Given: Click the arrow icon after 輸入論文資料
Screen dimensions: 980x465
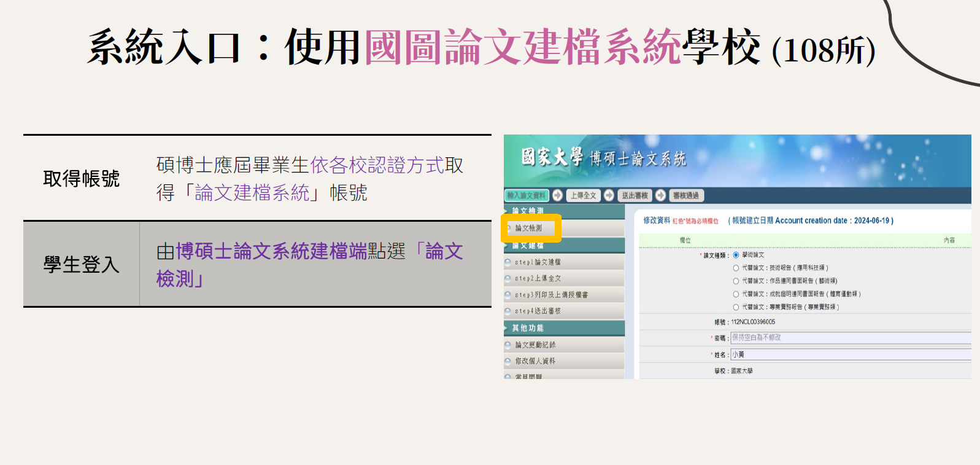Looking at the screenshot, I should (x=557, y=195).
